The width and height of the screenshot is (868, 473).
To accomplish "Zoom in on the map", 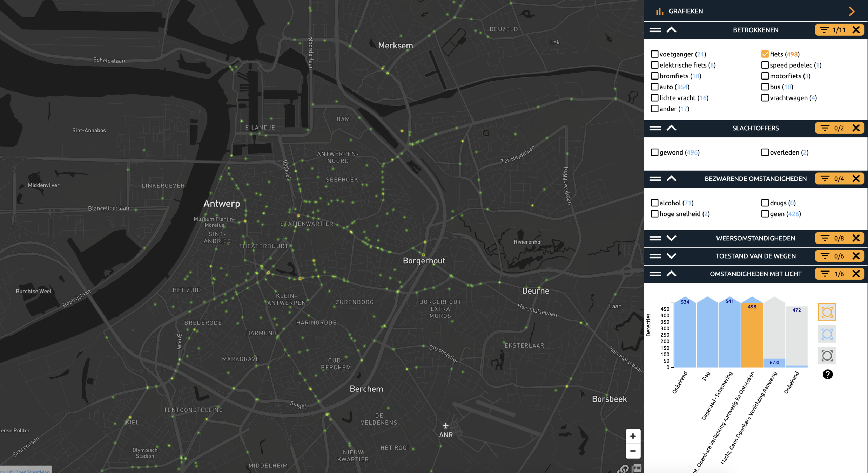I will [x=633, y=436].
